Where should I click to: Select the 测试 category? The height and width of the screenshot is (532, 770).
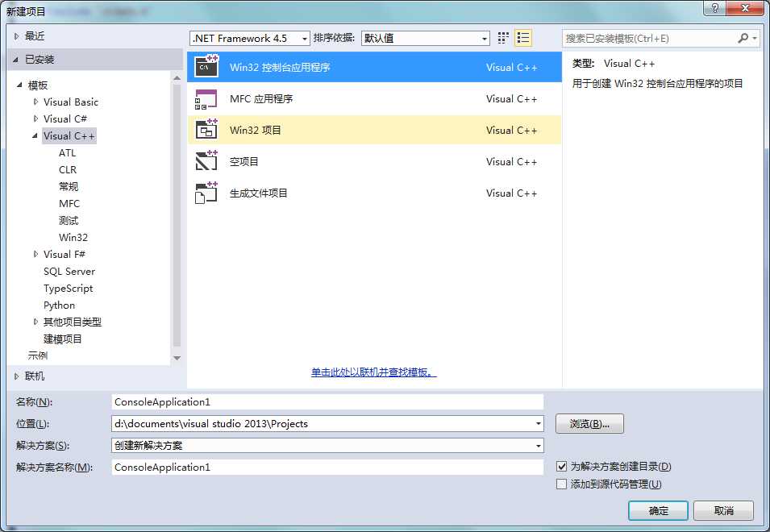click(x=69, y=220)
